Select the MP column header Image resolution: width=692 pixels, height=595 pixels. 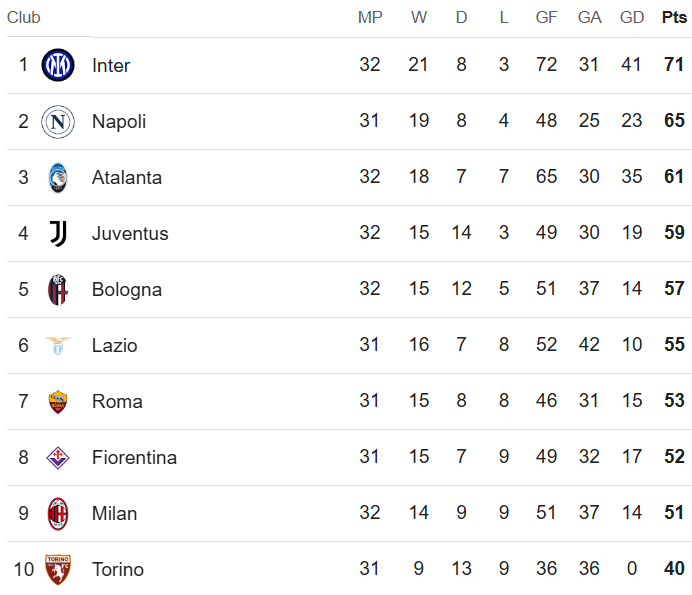pyautogui.click(x=370, y=18)
